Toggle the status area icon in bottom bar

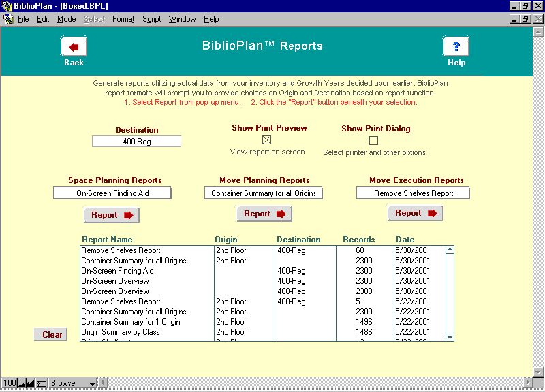(42, 383)
